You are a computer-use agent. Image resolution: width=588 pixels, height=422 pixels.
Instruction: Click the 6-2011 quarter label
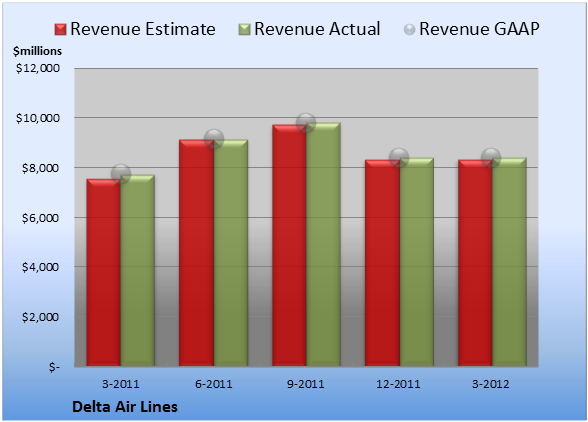(214, 384)
